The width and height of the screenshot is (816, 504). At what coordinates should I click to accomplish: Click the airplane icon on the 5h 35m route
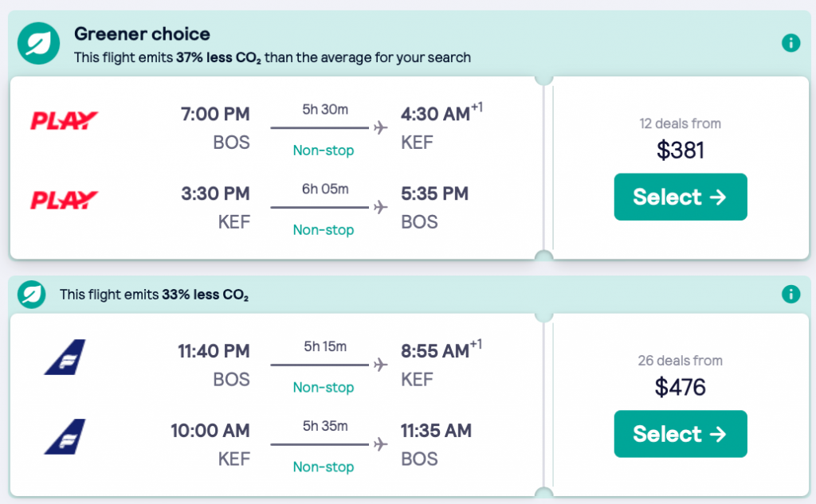(x=380, y=443)
